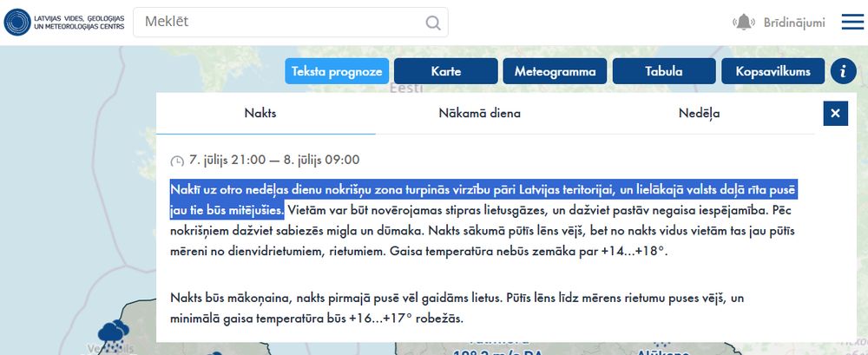Switch to Karte view
This screenshot has width=868, height=355.
coord(445,71)
